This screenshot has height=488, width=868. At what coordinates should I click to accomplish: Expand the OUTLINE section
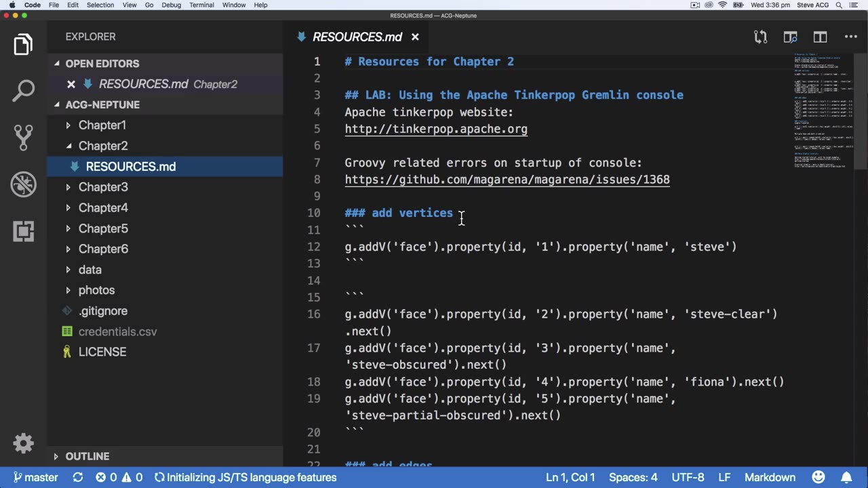click(x=87, y=456)
